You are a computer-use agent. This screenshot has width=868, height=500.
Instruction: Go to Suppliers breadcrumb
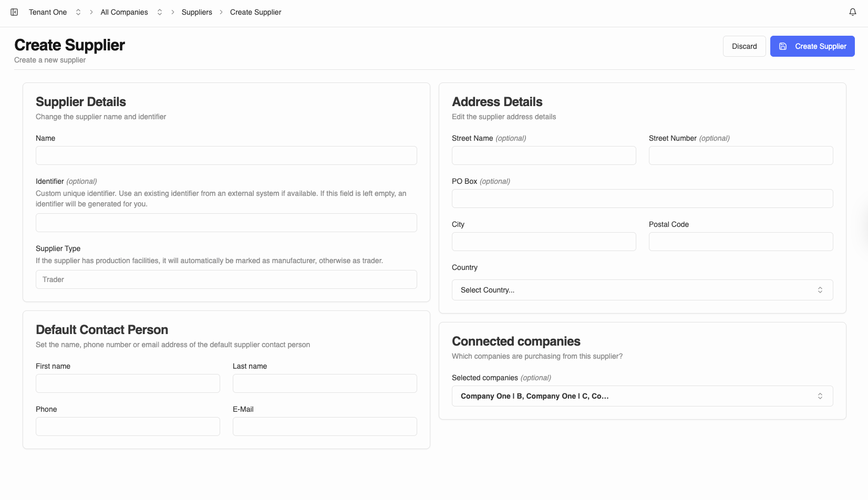click(x=197, y=12)
